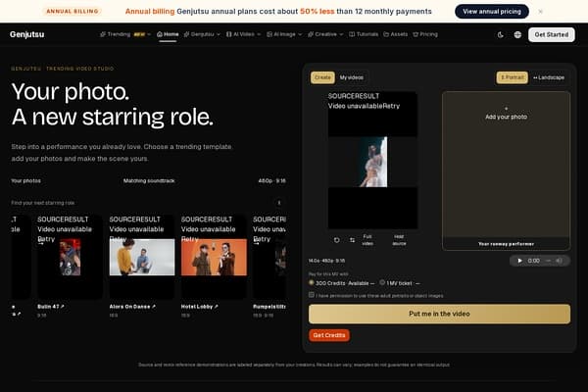
Task: Click the AI Video film icon
Action: tap(228, 34)
